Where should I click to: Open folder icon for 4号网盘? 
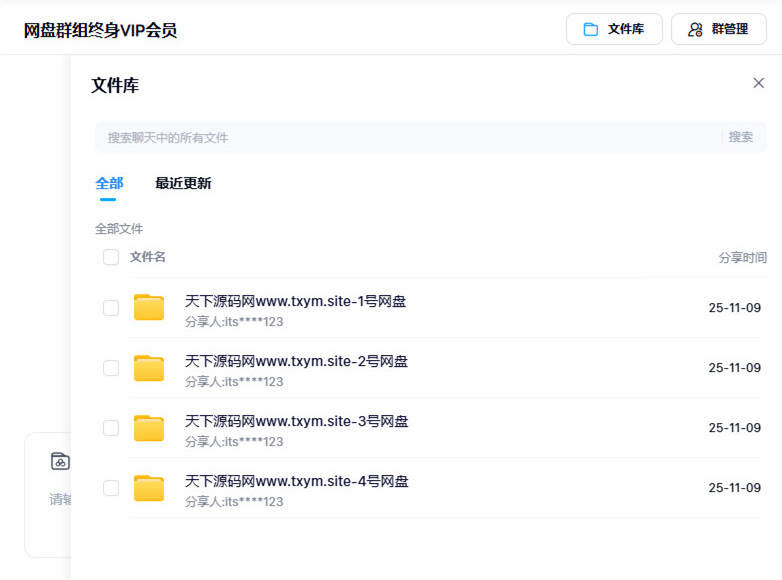[149, 488]
